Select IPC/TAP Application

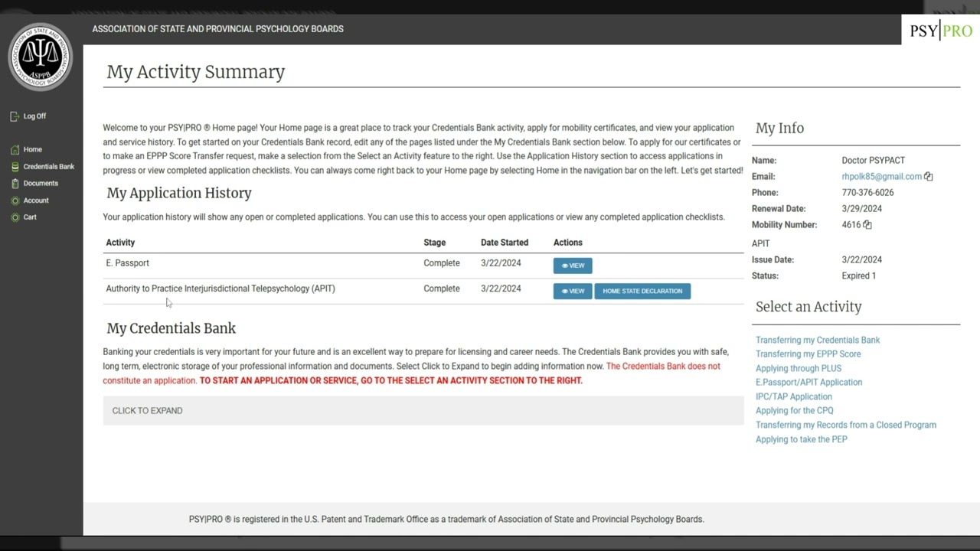tap(794, 396)
